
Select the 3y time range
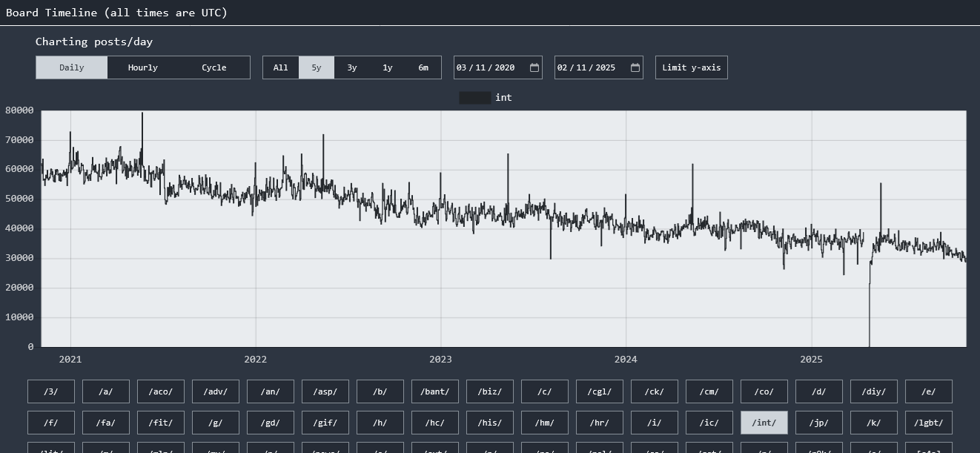[x=352, y=67]
